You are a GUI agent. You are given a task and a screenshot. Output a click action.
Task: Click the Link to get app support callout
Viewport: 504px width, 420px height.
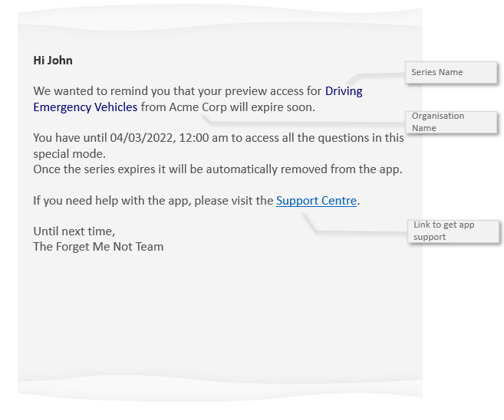point(454,231)
